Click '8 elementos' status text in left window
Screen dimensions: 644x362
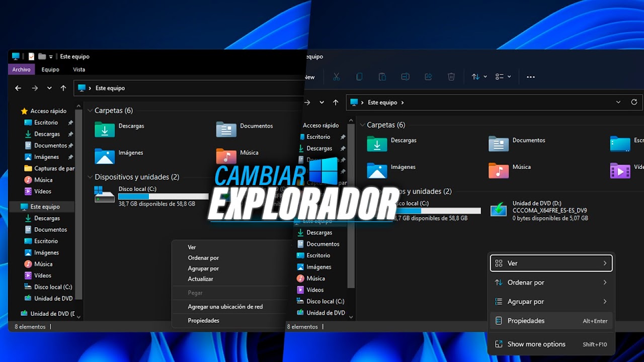pos(30,327)
